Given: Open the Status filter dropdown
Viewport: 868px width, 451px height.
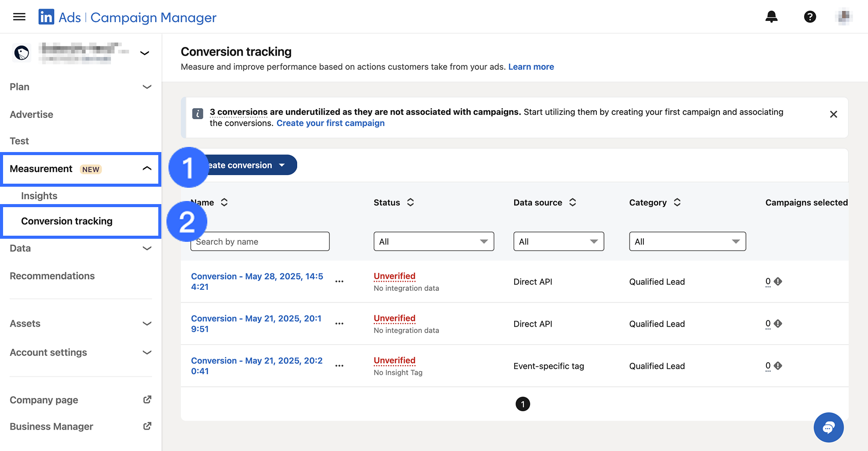Looking at the screenshot, I should tap(433, 241).
